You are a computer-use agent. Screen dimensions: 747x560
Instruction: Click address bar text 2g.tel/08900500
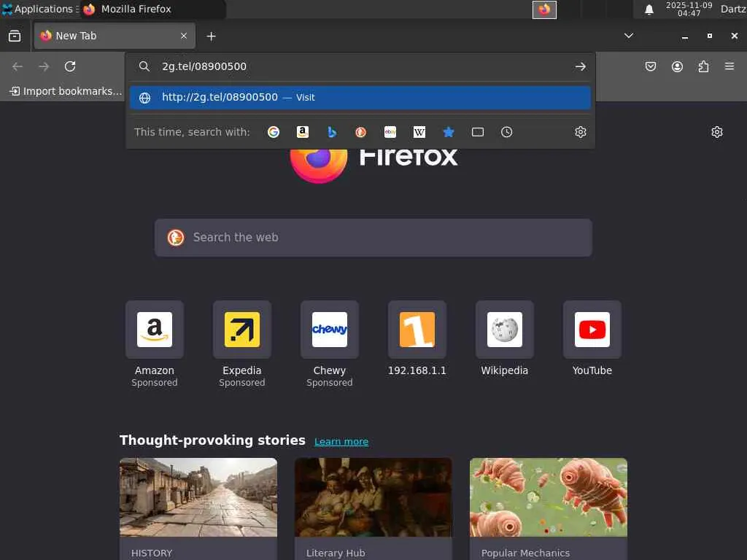click(x=204, y=66)
